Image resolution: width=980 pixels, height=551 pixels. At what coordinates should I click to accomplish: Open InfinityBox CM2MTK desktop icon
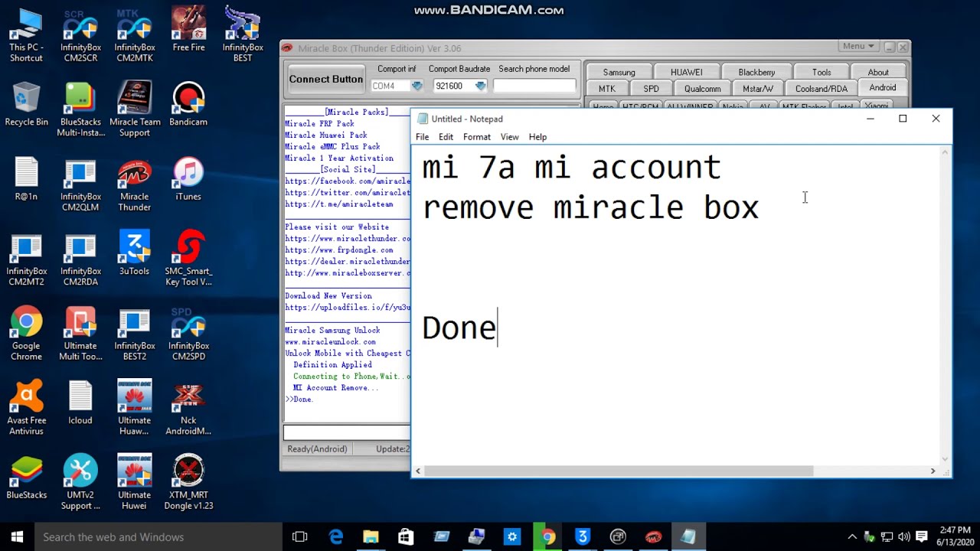(135, 34)
